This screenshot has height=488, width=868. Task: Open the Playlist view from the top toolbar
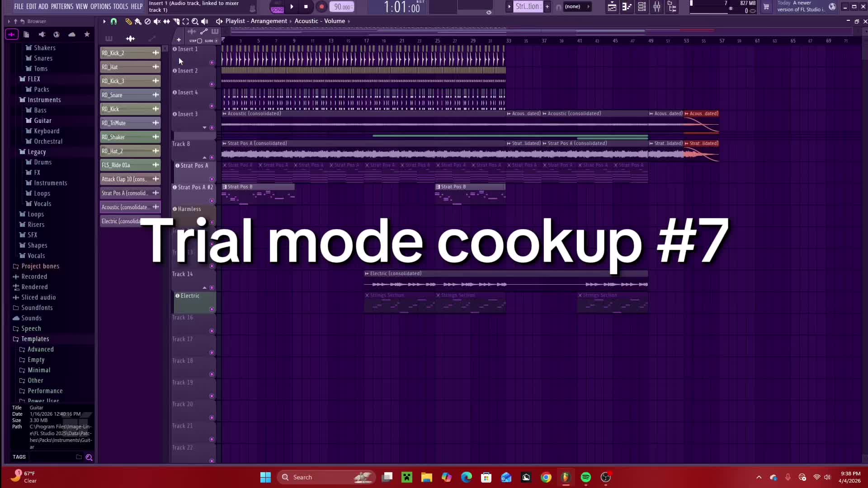click(612, 7)
